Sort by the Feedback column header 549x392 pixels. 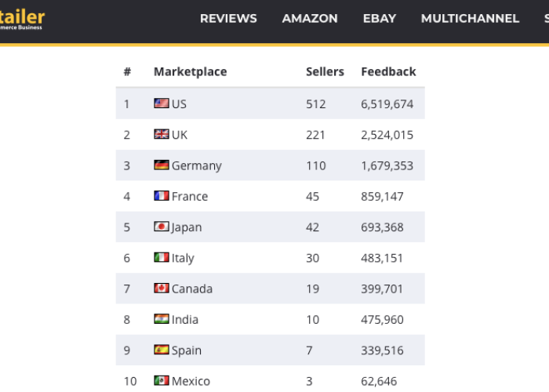point(388,72)
